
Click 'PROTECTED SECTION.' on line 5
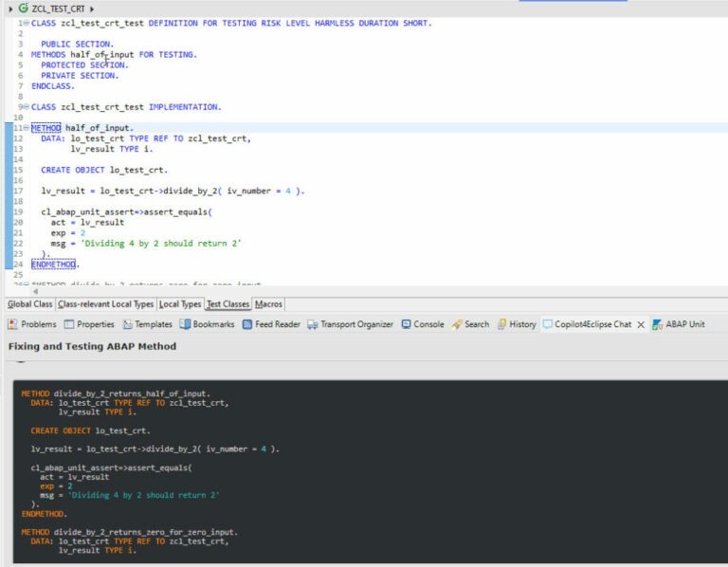(x=84, y=65)
